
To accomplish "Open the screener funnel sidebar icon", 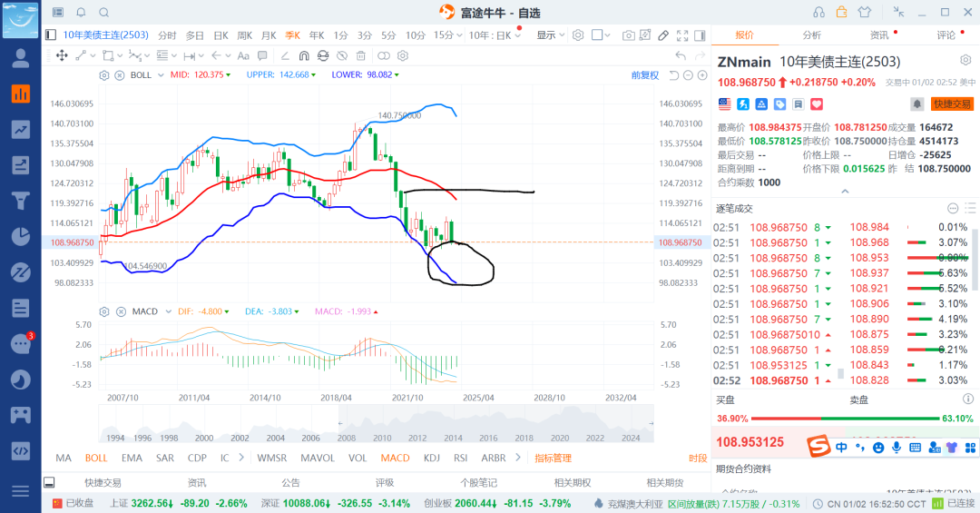I will coord(21,201).
